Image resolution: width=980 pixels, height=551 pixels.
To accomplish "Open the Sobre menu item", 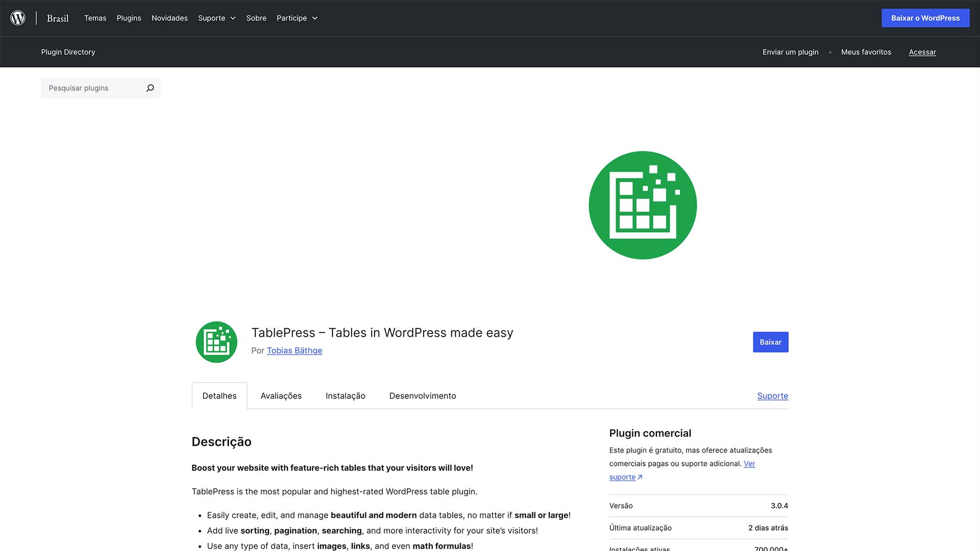I will click(256, 18).
